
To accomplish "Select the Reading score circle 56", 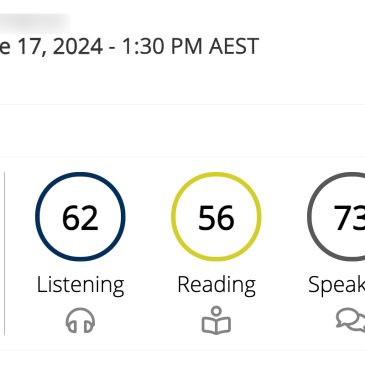I will point(216,217).
